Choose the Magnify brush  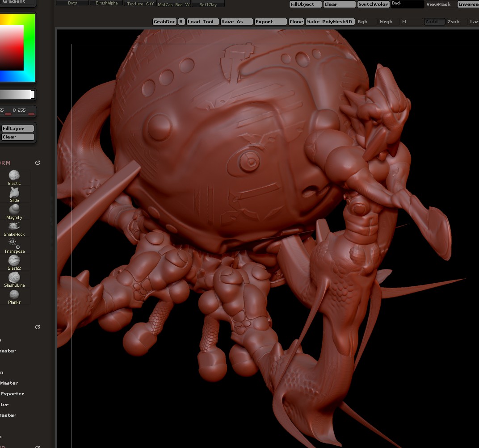coord(14,212)
